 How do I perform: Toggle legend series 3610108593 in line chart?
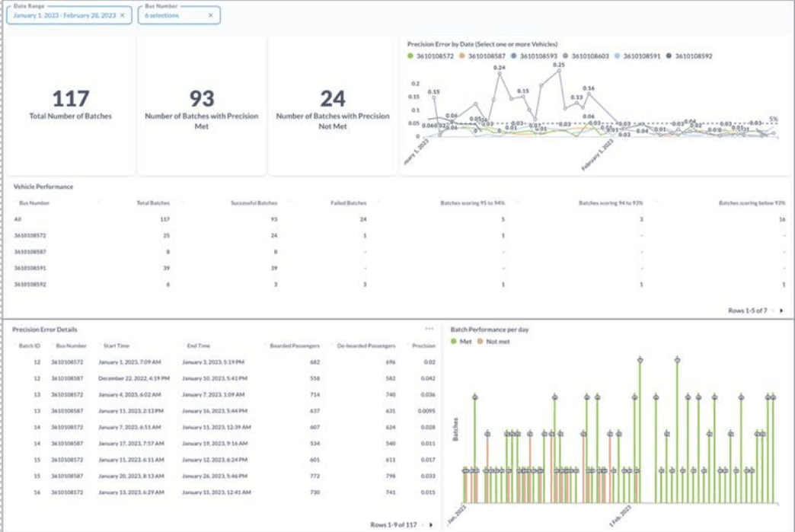[x=535, y=56]
